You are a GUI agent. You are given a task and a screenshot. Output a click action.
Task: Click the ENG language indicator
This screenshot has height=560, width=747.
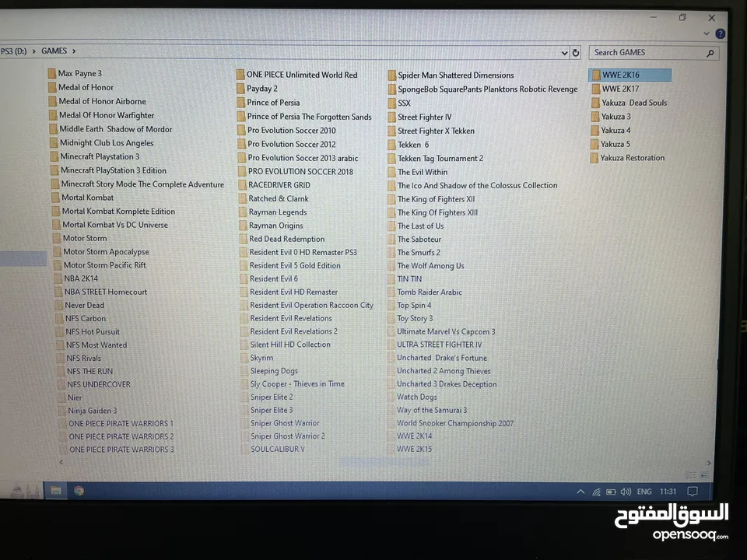pos(644,492)
